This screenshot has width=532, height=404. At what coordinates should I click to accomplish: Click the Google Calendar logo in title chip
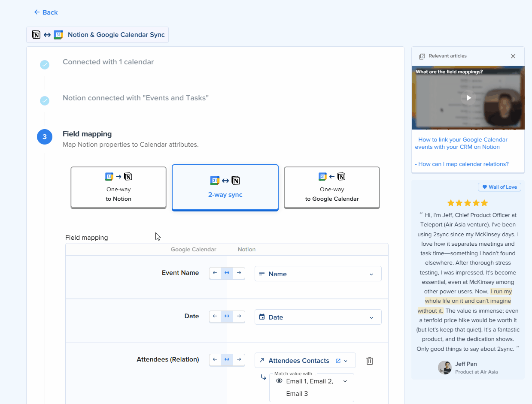point(58,35)
